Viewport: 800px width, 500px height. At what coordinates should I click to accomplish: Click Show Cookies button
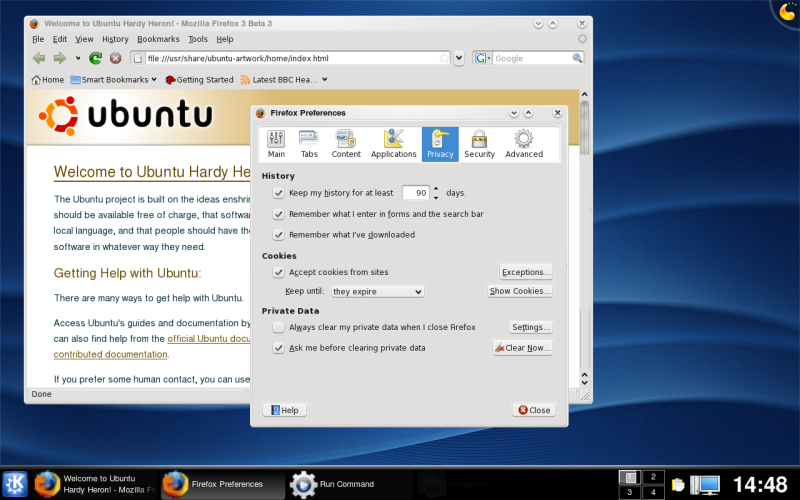click(x=520, y=291)
